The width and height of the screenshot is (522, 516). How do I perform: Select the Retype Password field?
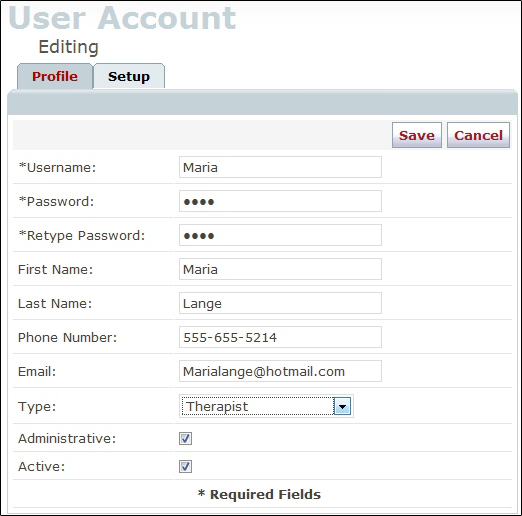tap(280, 235)
